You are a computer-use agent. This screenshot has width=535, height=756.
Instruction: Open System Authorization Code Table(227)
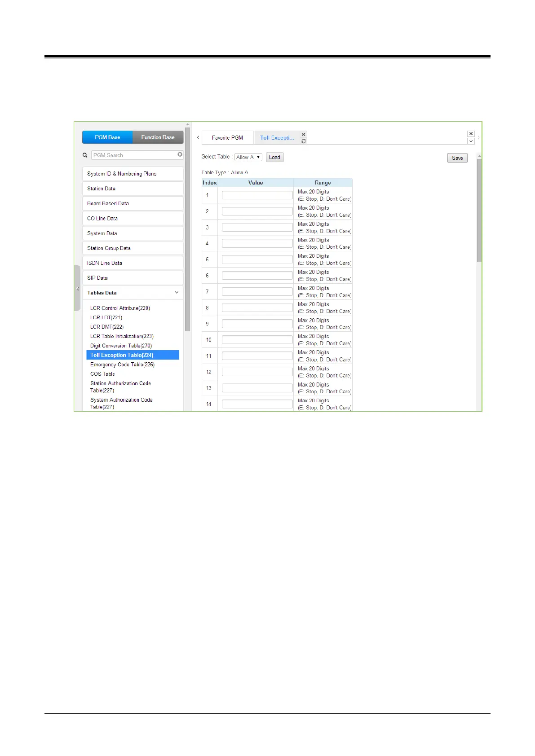(x=121, y=403)
